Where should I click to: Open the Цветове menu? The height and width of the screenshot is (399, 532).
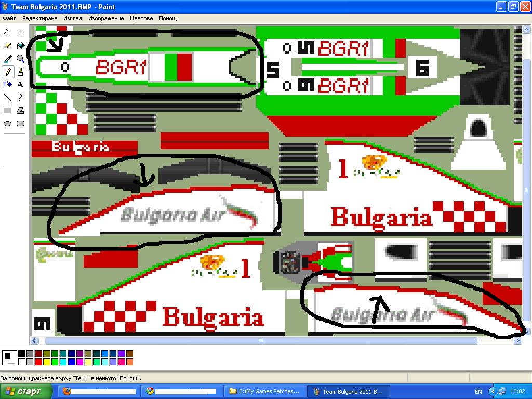click(141, 18)
